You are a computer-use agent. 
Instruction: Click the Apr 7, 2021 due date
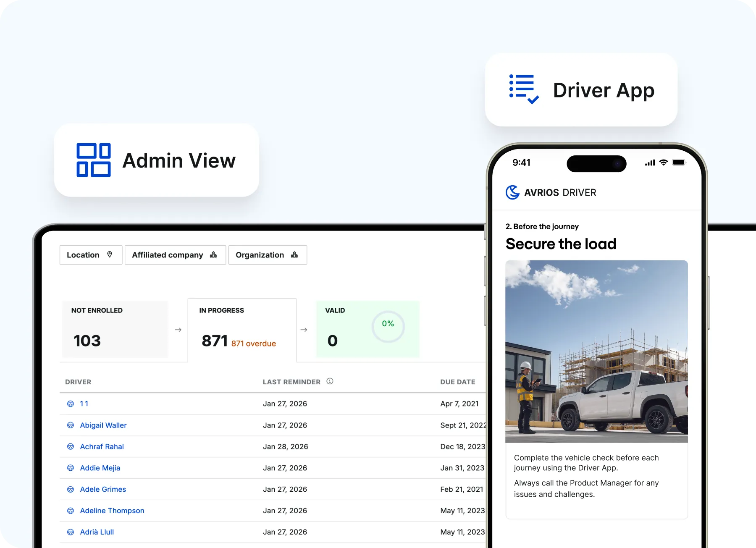pyautogui.click(x=459, y=404)
